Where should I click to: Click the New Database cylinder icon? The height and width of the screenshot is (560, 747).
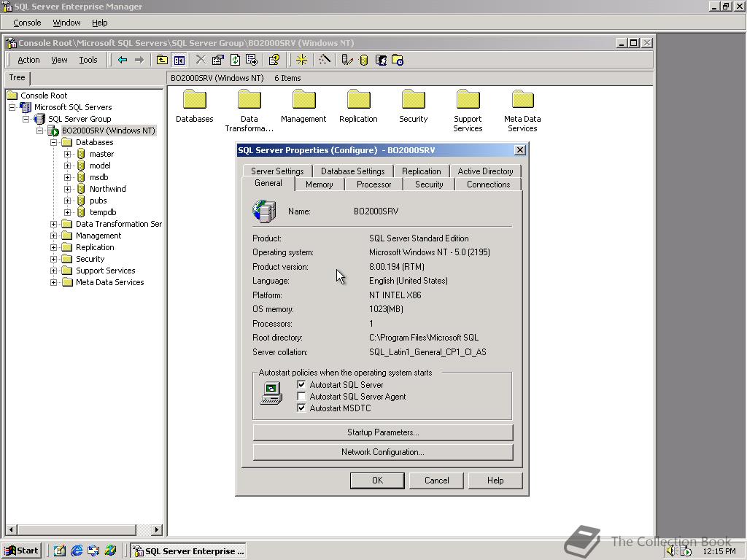pyautogui.click(x=364, y=60)
